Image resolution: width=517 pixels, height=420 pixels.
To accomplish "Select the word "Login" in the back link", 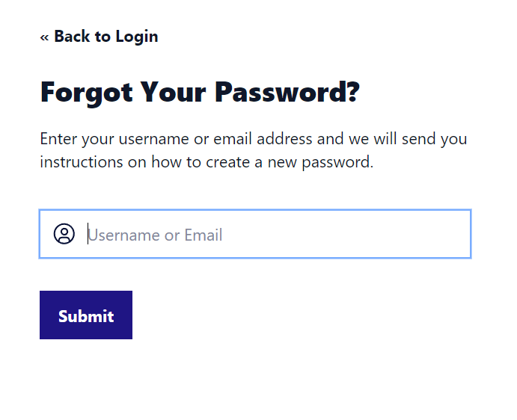I will point(136,37).
